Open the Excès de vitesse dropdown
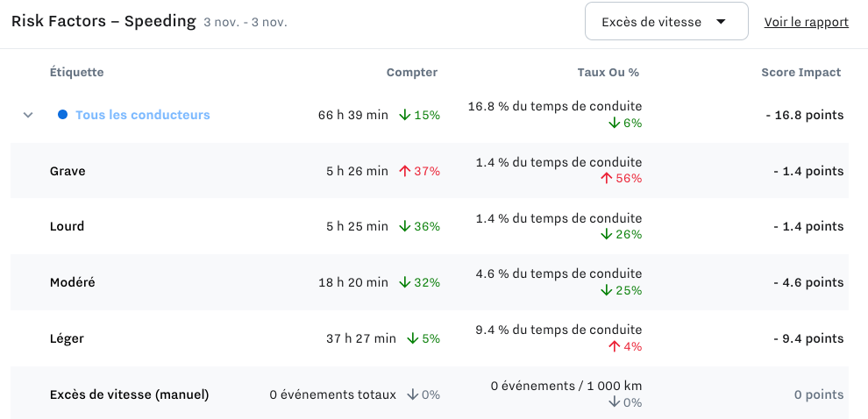Image resolution: width=868 pixels, height=419 pixels. [x=666, y=22]
